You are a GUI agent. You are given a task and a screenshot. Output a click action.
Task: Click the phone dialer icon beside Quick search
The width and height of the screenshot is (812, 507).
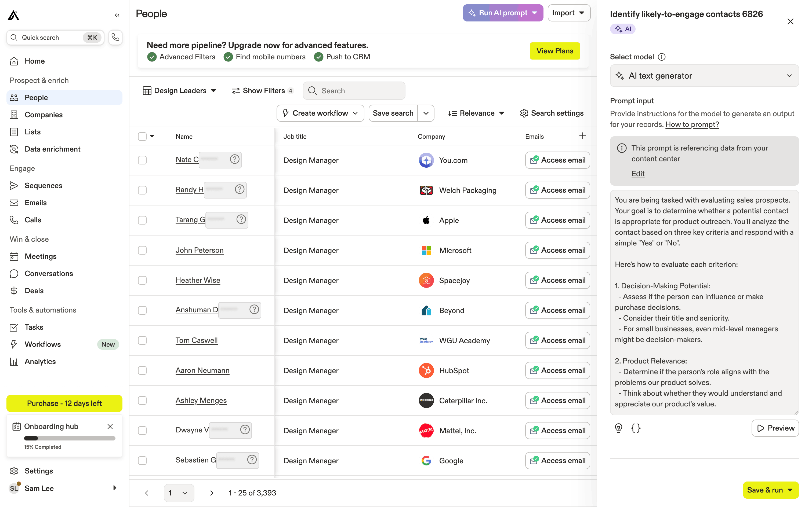coord(115,37)
